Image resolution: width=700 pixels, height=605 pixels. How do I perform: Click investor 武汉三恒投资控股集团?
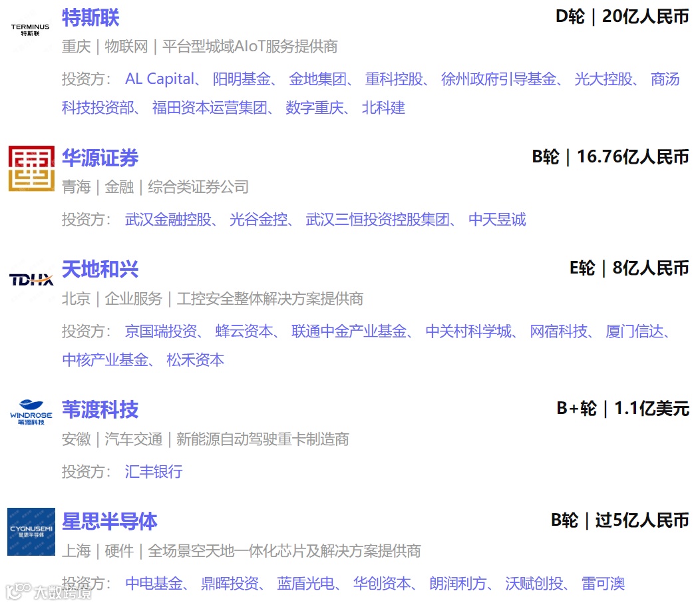tap(378, 219)
